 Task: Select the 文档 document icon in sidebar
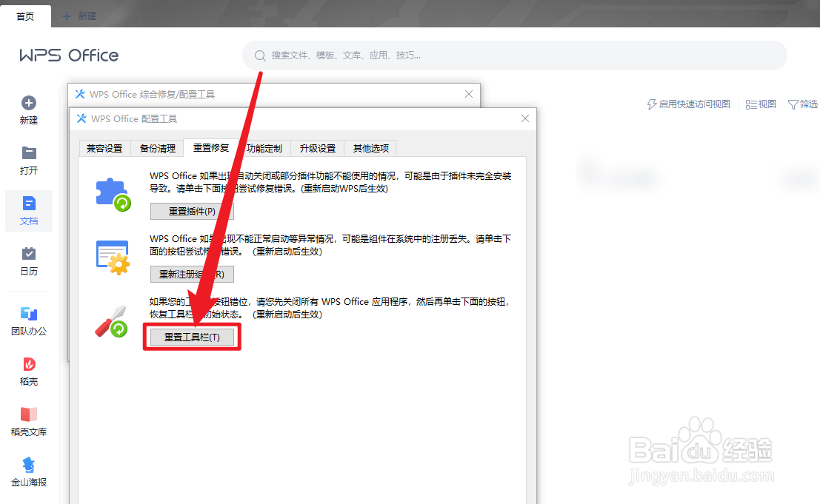29,204
